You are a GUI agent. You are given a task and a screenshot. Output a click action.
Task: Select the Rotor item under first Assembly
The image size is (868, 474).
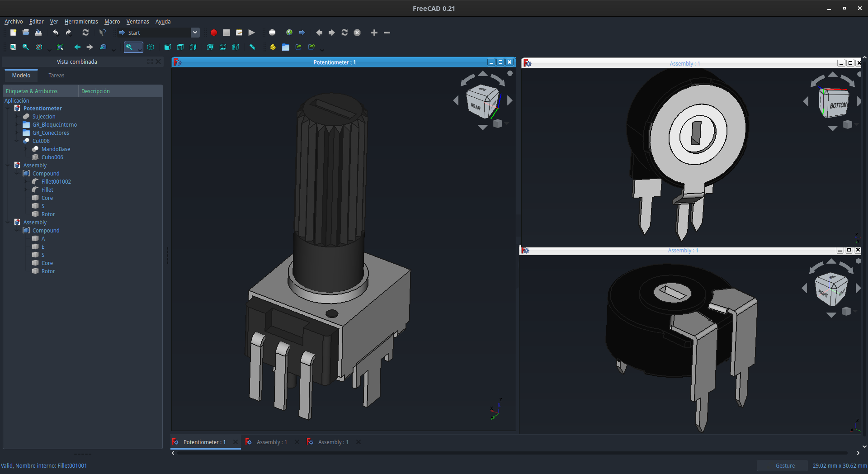[48, 214]
